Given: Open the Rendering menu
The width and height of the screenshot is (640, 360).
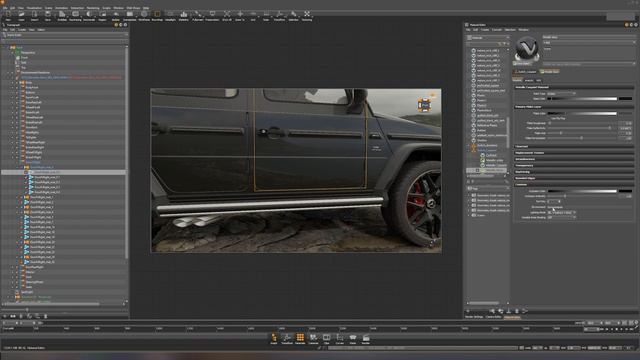Looking at the screenshot, I should [x=93, y=8].
